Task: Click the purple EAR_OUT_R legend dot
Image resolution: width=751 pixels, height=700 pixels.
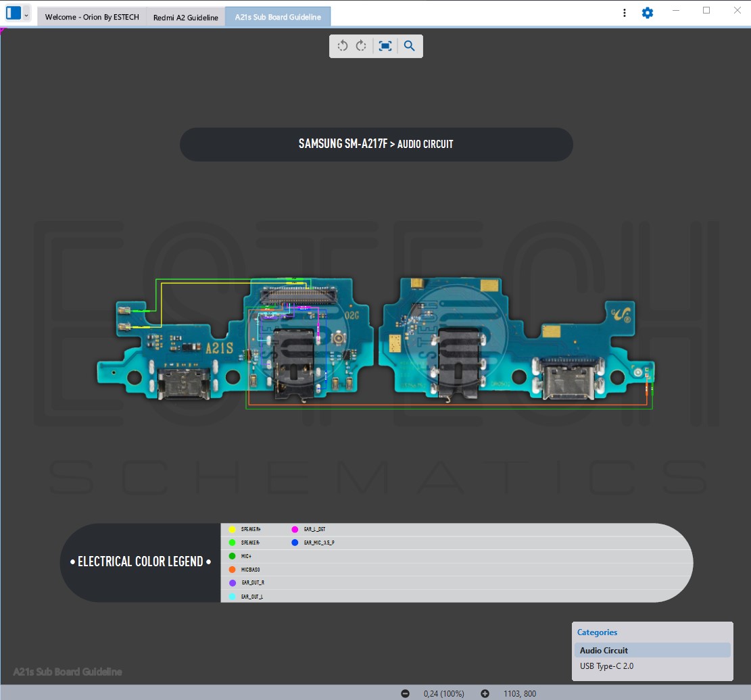Action: (x=233, y=582)
